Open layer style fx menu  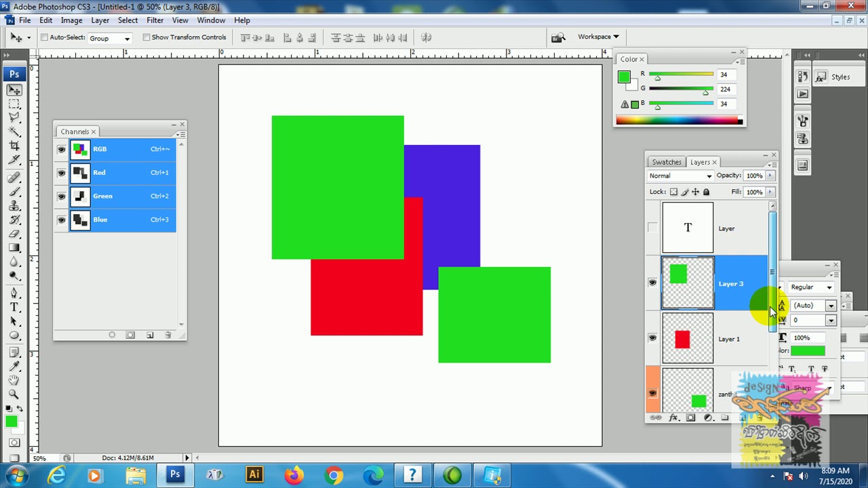(673, 418)
